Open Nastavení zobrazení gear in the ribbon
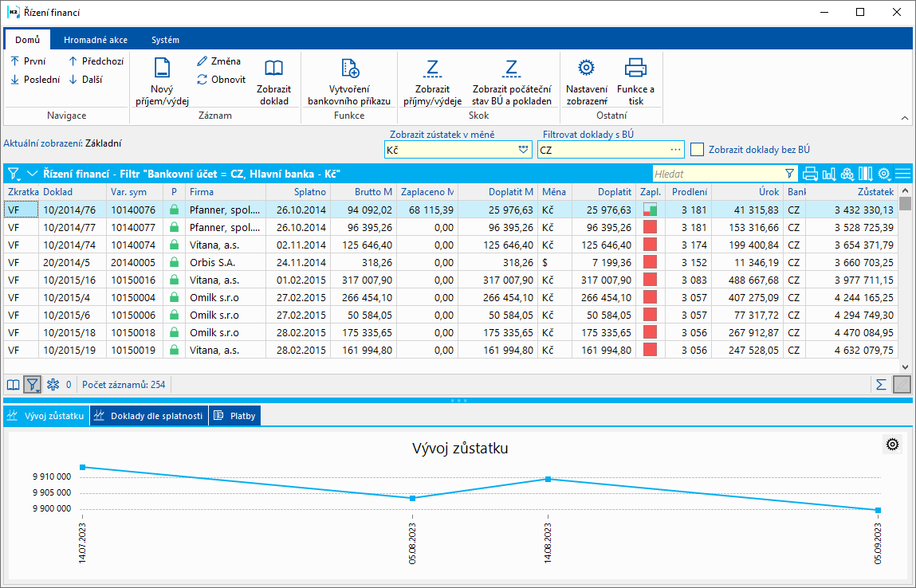 point(586,68)
